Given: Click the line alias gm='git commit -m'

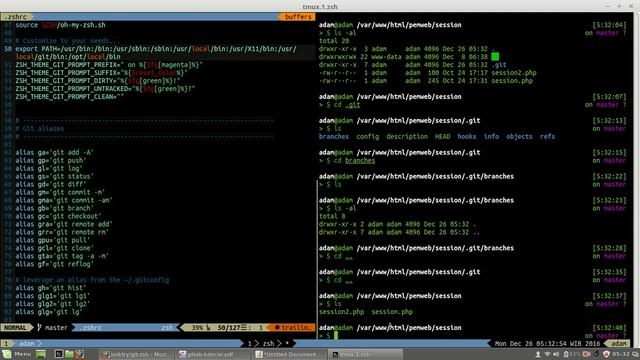Looking at the screenshot, I should [60, 192].
